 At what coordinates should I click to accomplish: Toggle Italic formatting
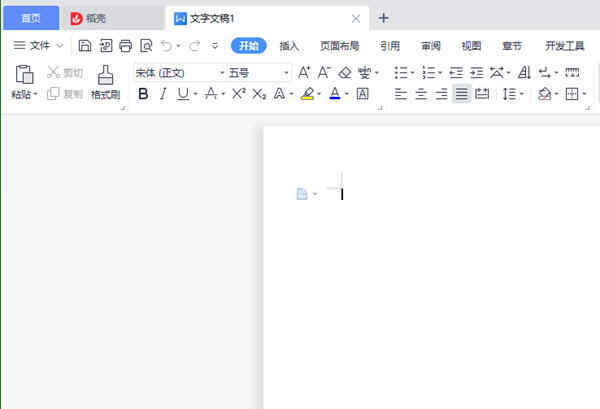(x=162, y=94)
